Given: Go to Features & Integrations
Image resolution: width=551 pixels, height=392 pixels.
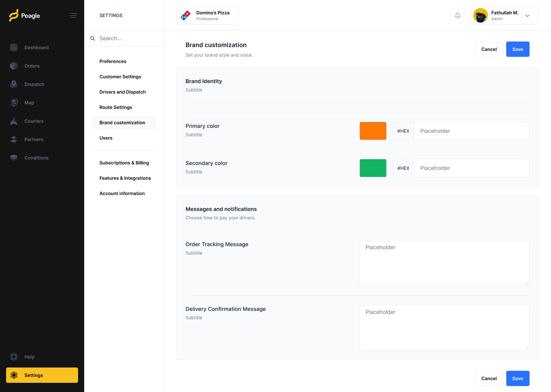Looking at the screenshot, I should pos(125,178).
